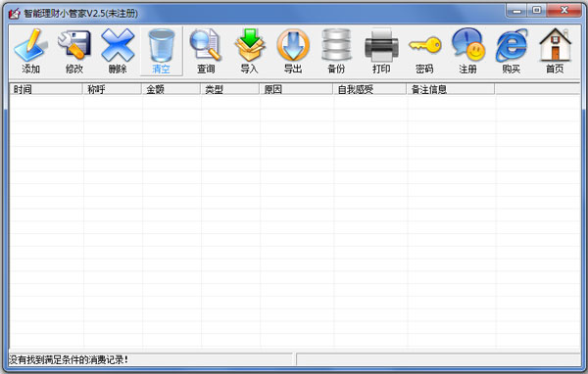Click the window title 智能理财小管家V2.5

(81, 14)
